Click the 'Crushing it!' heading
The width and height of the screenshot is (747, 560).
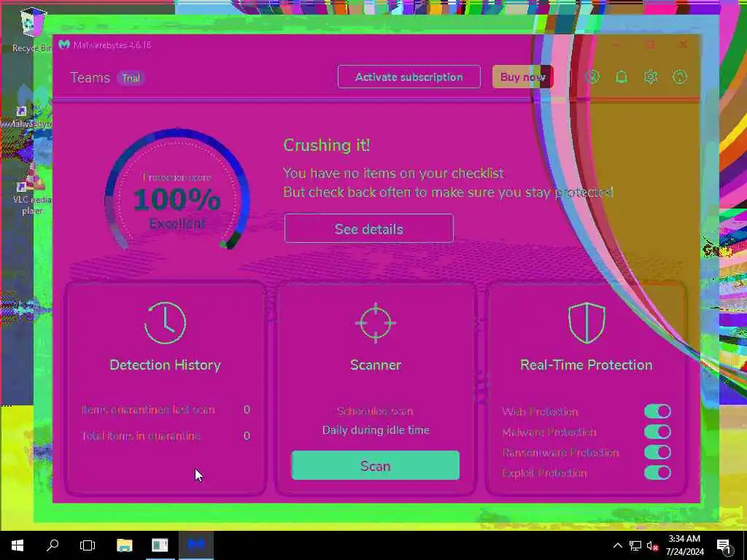pos(326,145)
